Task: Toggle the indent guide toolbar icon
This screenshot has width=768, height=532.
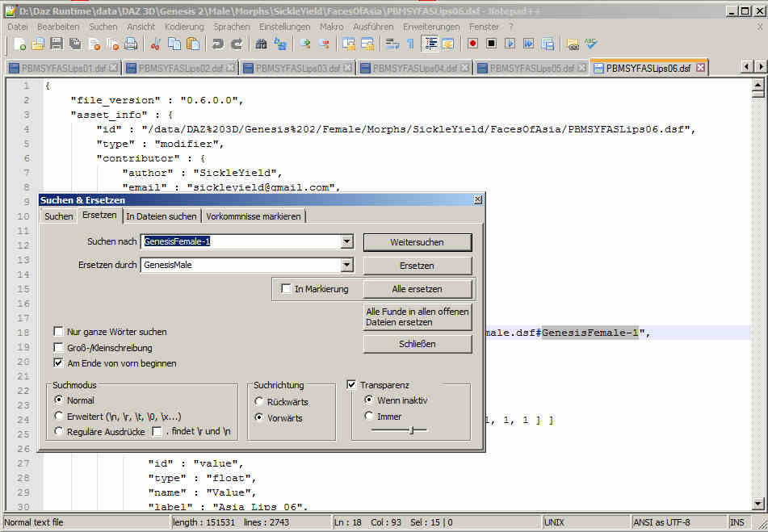Action: coord(431,44)
